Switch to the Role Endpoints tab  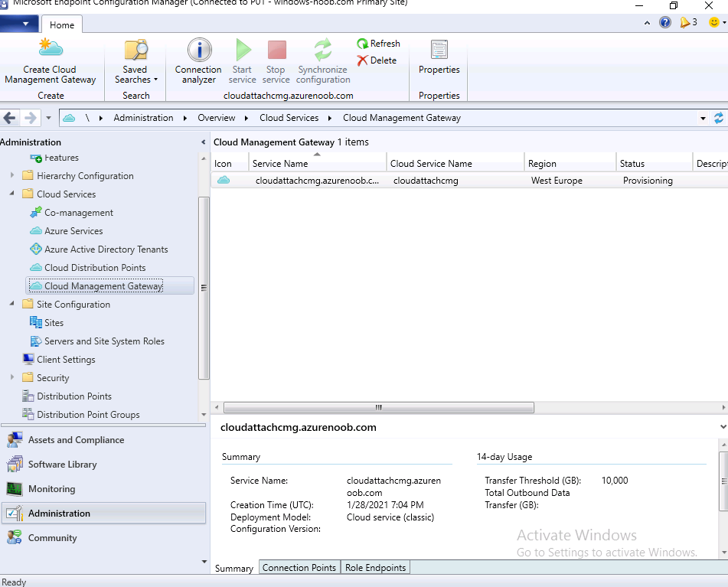(375, 568)
